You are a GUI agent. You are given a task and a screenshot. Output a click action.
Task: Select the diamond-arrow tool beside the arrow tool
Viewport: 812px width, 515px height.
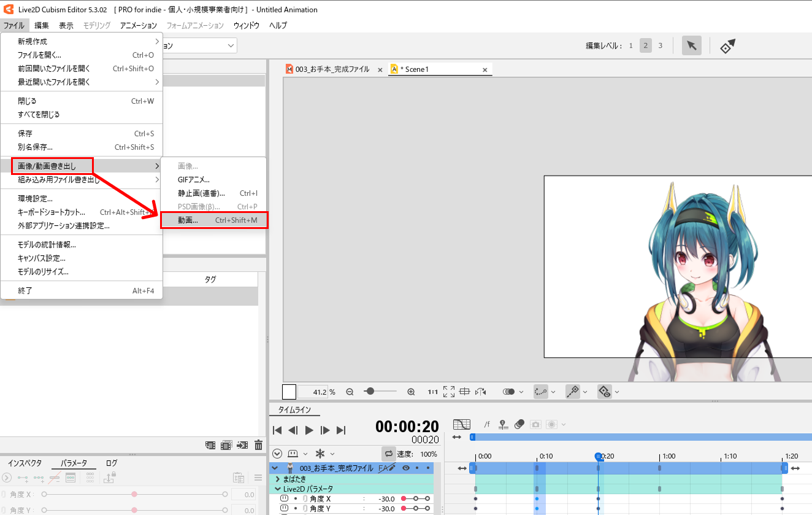tap(727, 46)
